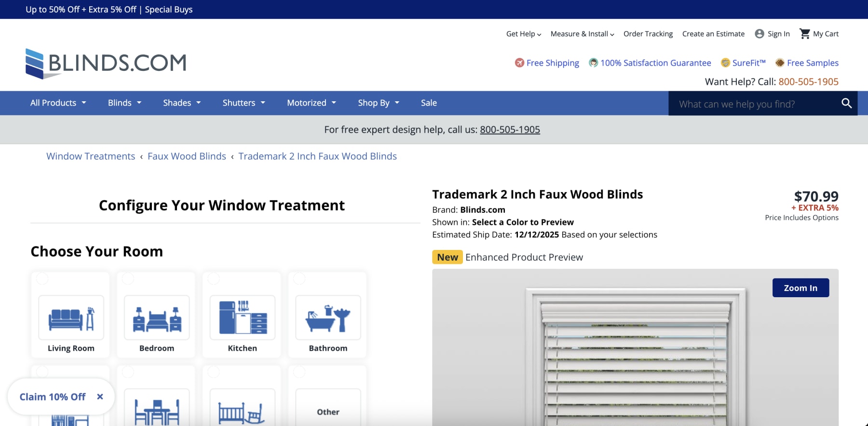Open Faux Wood Blinds breadcrumb
The image size is (868, 426).
(187, 156)
